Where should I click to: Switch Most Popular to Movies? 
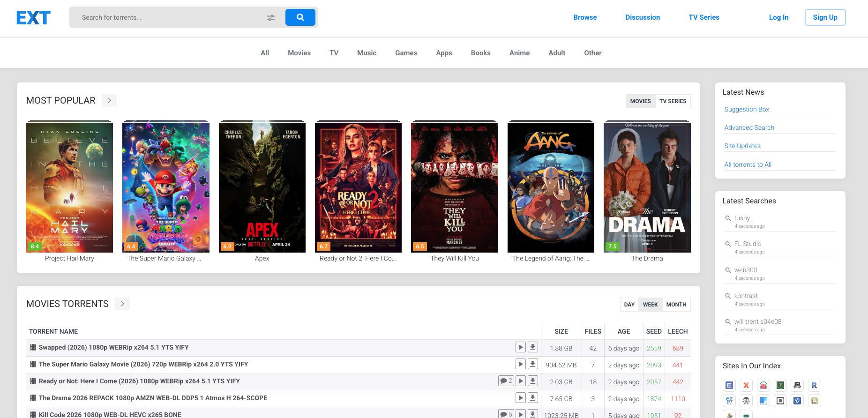click(640, 101)
